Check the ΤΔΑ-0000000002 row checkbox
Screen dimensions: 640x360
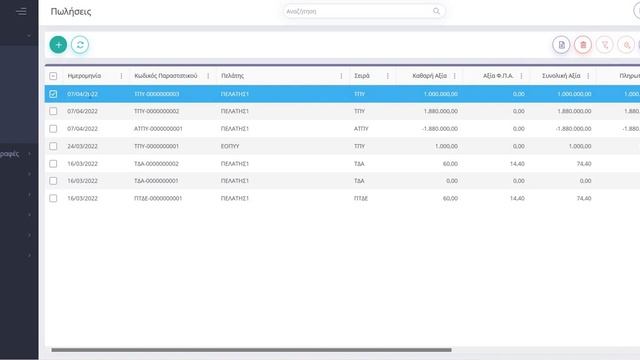click(x=53, y=164)
